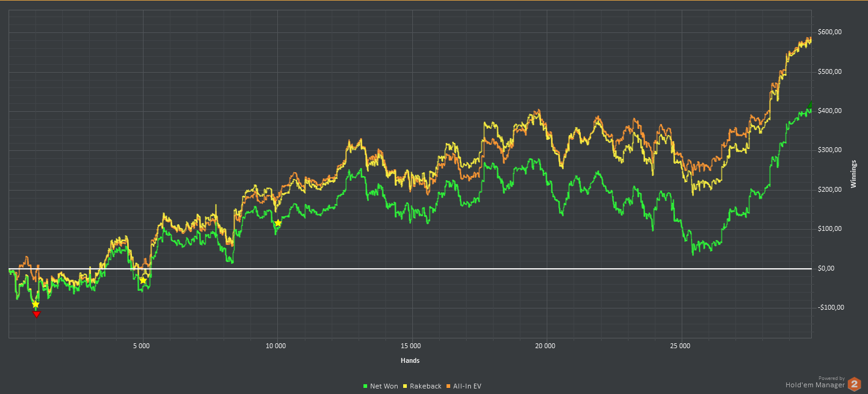Select the green triangle ending the Net Won line
868x394 pixels.
[809, 107]
